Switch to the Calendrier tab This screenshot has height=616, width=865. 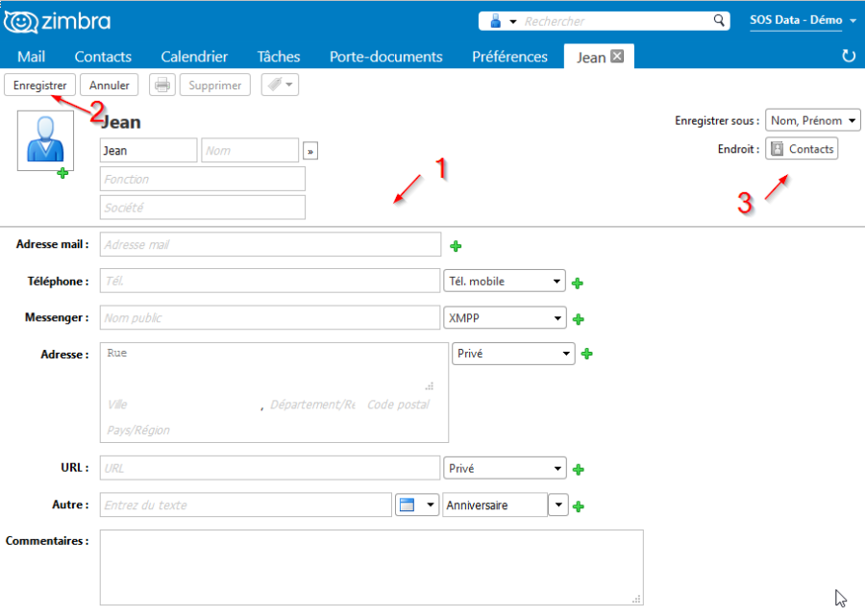pos(193,56)
